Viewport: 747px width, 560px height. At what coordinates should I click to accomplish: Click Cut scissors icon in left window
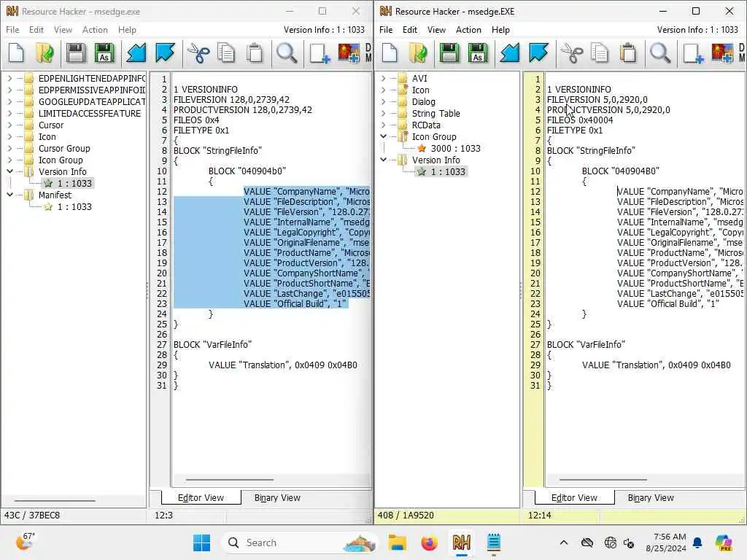(198, 52)
